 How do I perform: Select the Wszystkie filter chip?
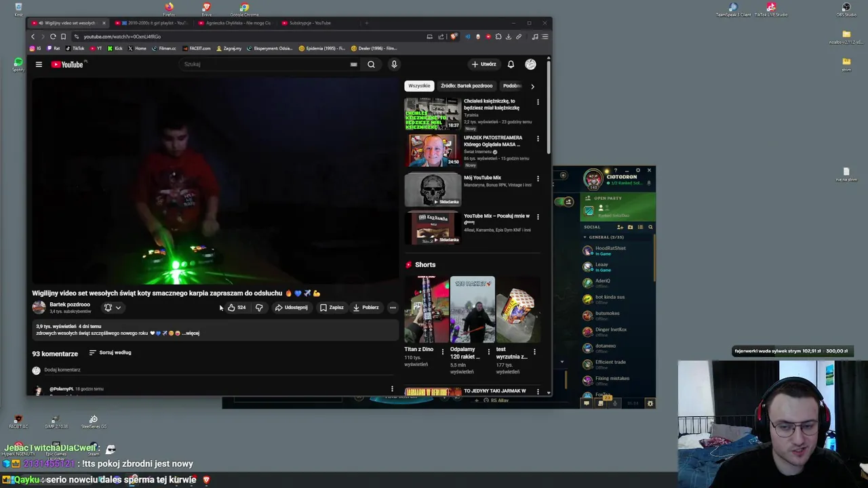tap(419, 86)
